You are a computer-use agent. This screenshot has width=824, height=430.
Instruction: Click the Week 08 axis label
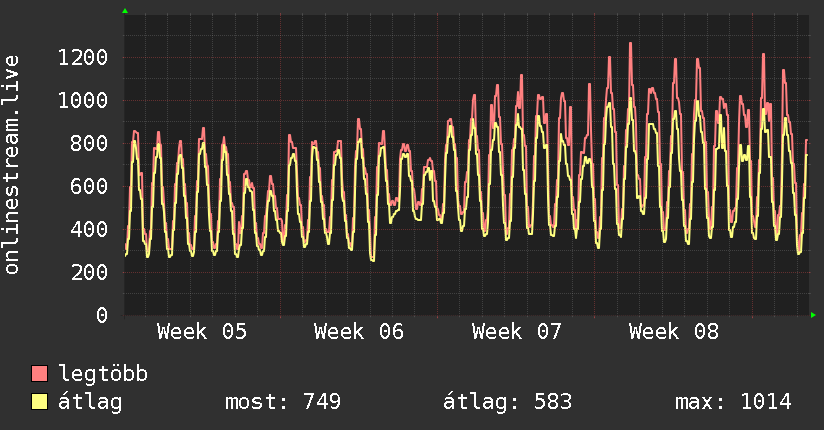pos(674,332)
